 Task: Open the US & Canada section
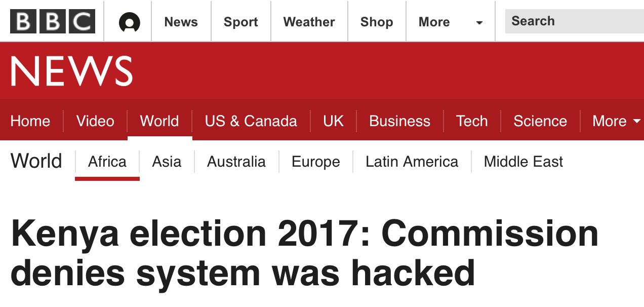[251, 122]
